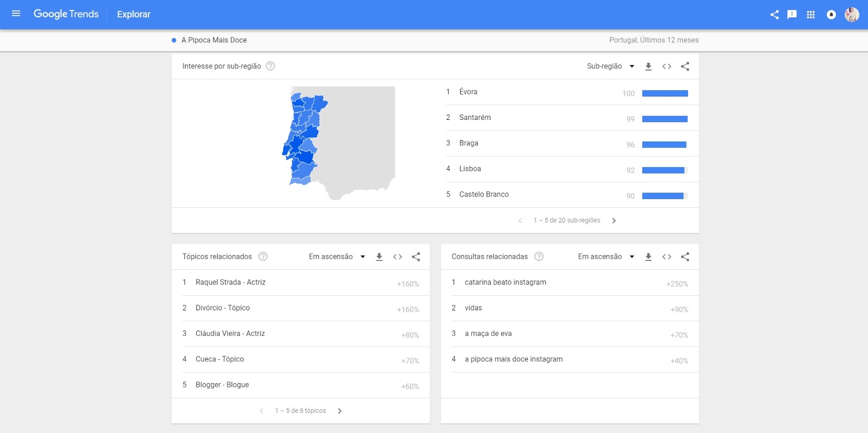Click the Explorar page title
This screenshot has width=868, height=433.
[x=133, y=14]
